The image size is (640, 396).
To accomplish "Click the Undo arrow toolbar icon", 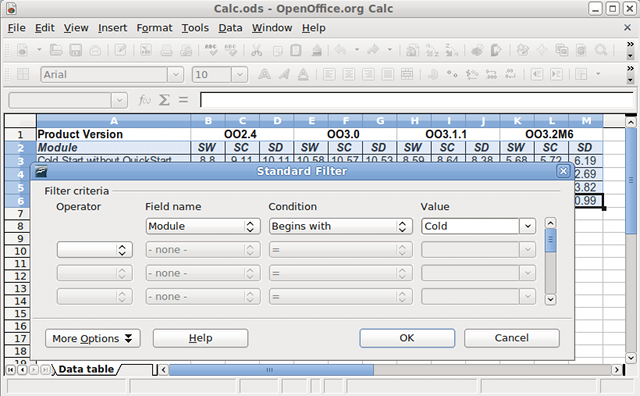I will [340, 50].
